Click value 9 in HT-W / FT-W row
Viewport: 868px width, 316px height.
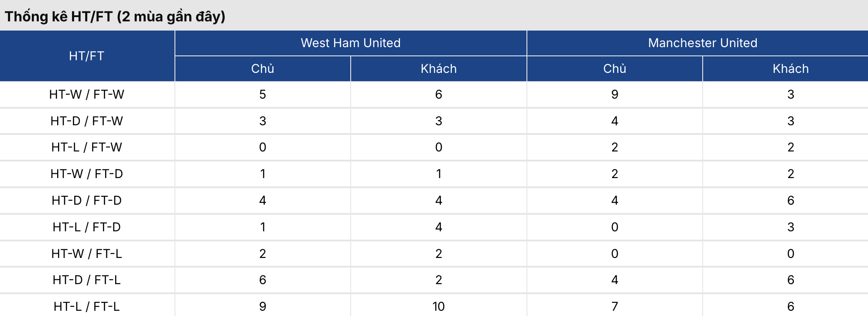tap(615, 94)
